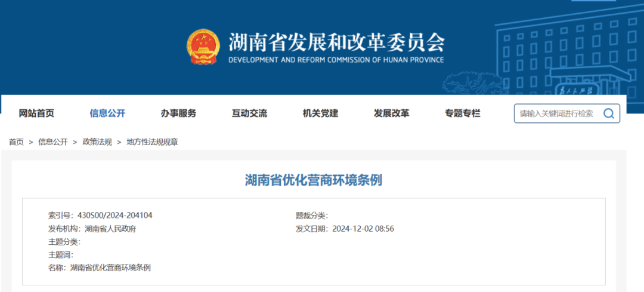Navigate to 发展改革 section
644x292 pixels.
click(x=391, y=113)
